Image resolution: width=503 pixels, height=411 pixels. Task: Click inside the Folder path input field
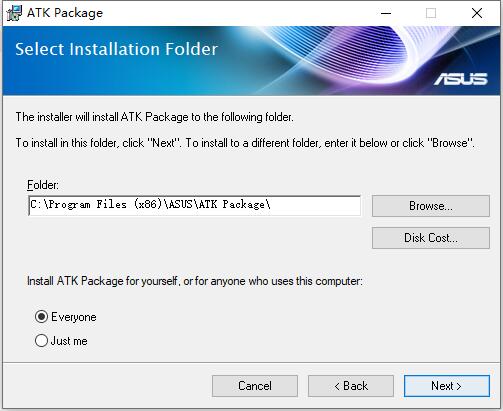point(195,206)
